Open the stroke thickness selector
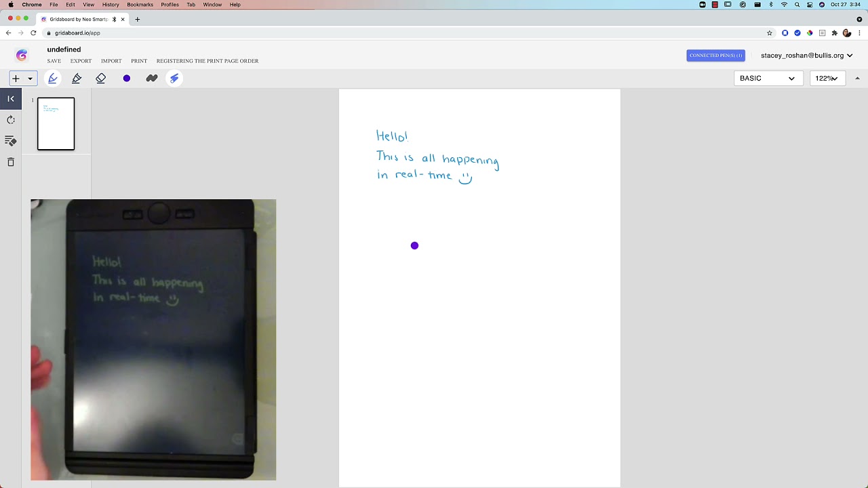868x488 pixels. click(152, 79)
